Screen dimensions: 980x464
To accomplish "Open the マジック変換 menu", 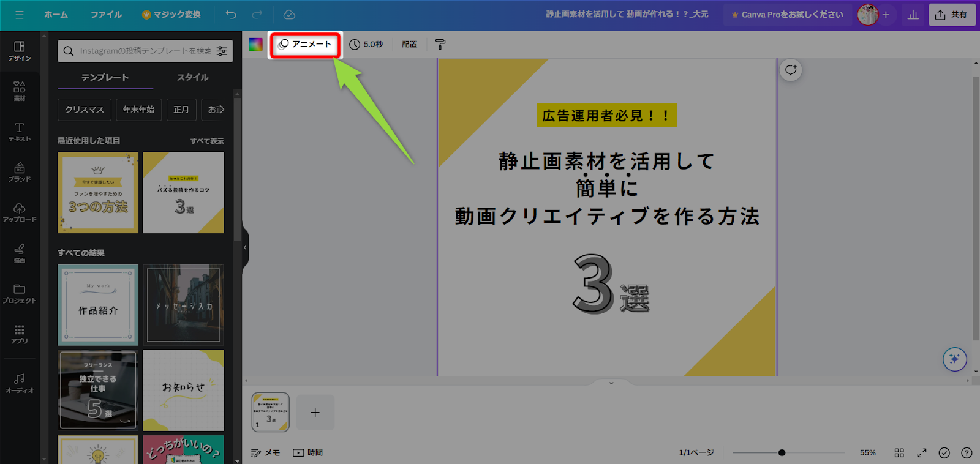I will pyautogui.click(x=171, y=15).
